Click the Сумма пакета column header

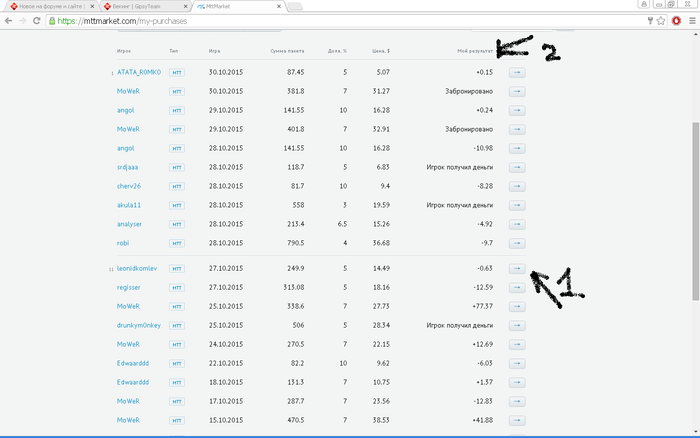(287, 51)
